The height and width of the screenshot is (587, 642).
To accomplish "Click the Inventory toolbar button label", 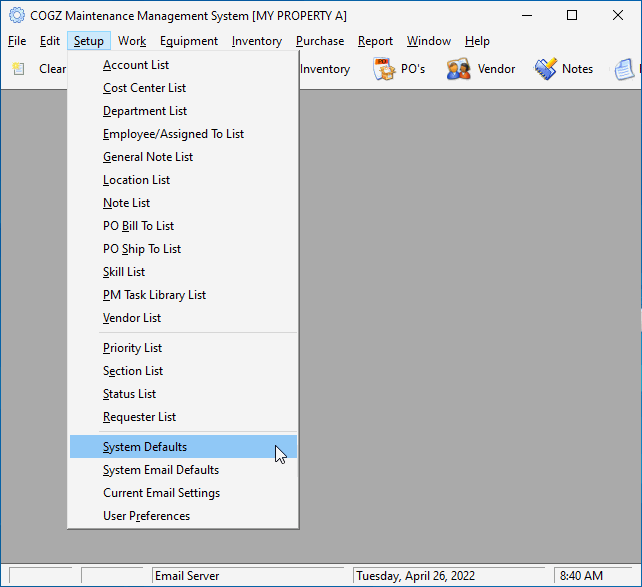I will click(x=325, y=69).
